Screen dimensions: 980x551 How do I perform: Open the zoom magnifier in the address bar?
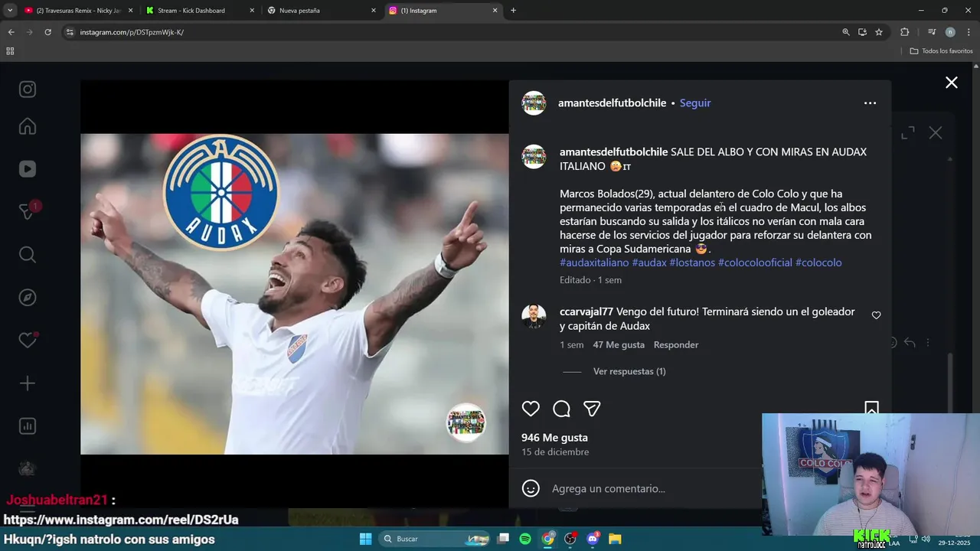pos(846,32)
